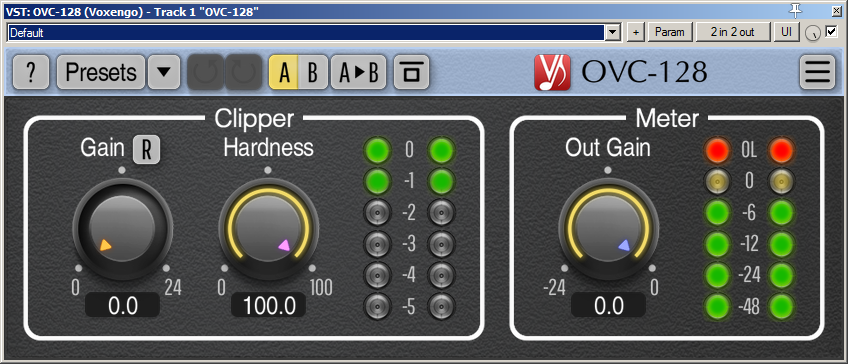The height and width of the screenshot is (364, 848).
Task: Click the Gain value field 0.0
Action: pyautogui.click(x=122, y=305)
